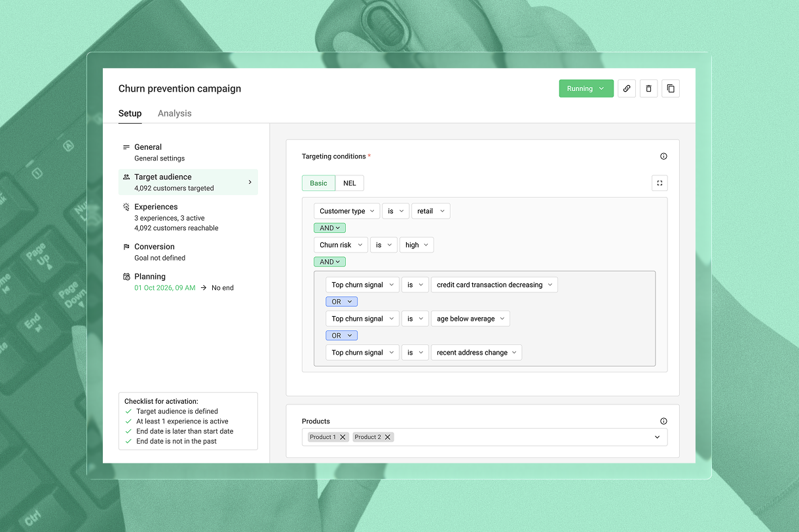Viewport: 799px width, 532px height.
Task: Click checklist item 'Target audience is defined'
Action: tap(177, 412)
